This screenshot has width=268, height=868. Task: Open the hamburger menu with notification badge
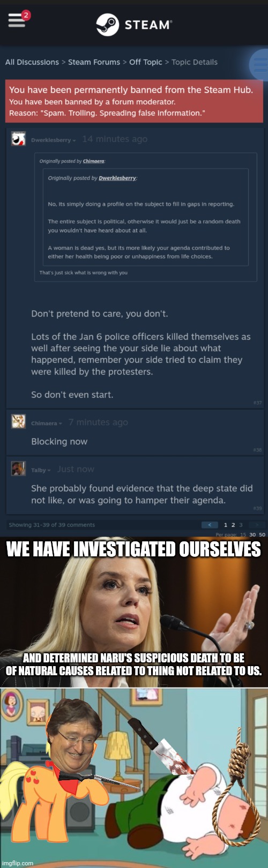pyautogui.click(x=17, y=20)
